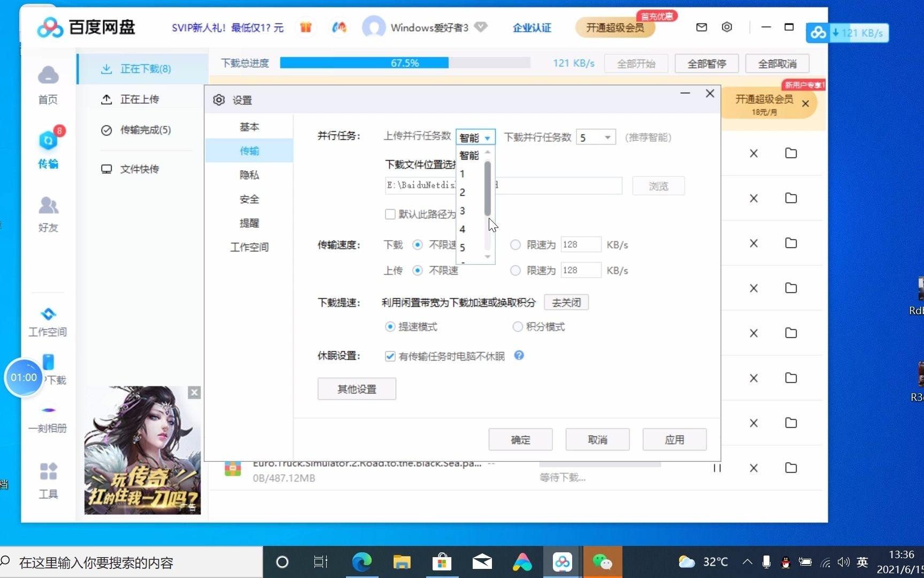Image resolution: width=924 pixels, height=578 pixels.
Task: Open the 一刻相册 photo album feature
Action: [x=48, y=417]
